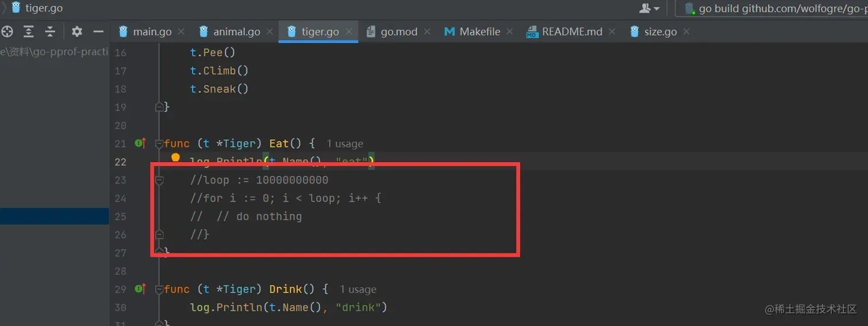This screenshot has width=868, height=326.
Task: Click the '1 usage' hint next to Eat()
Action: point(344,144)
